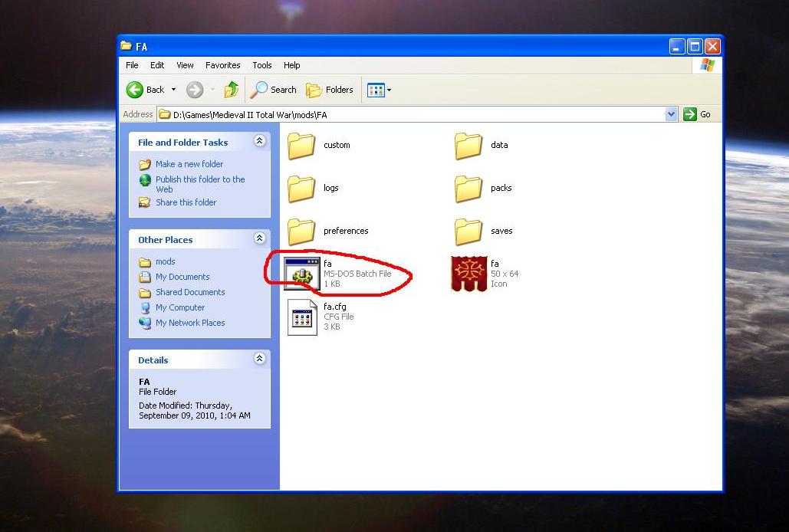The image size is (789, 532).
Task: Open the View menu
Action: (x=185, y=65)
